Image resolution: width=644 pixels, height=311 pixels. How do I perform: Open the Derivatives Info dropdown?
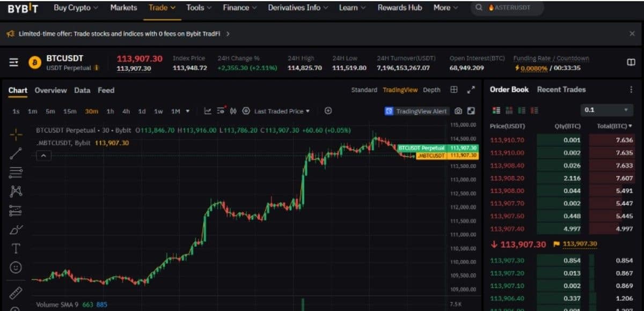coord(298,8)
